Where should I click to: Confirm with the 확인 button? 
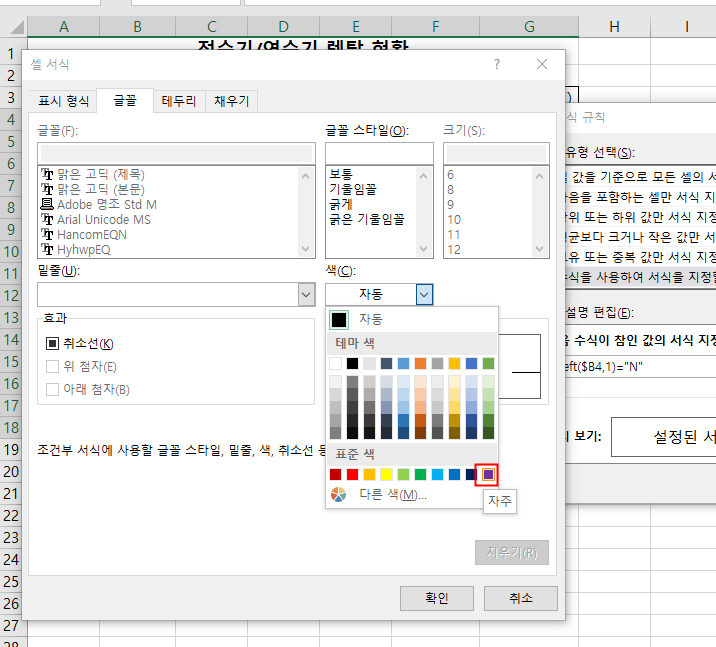point(437,598)
